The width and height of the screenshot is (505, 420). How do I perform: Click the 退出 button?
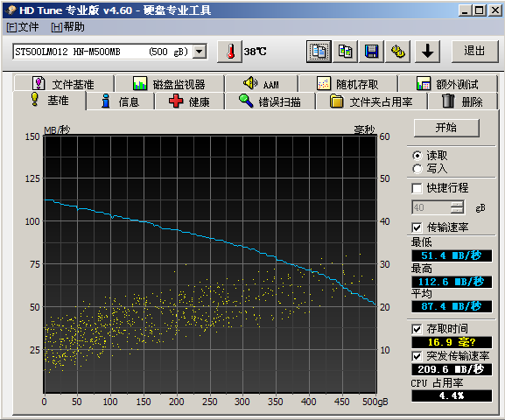474,52
